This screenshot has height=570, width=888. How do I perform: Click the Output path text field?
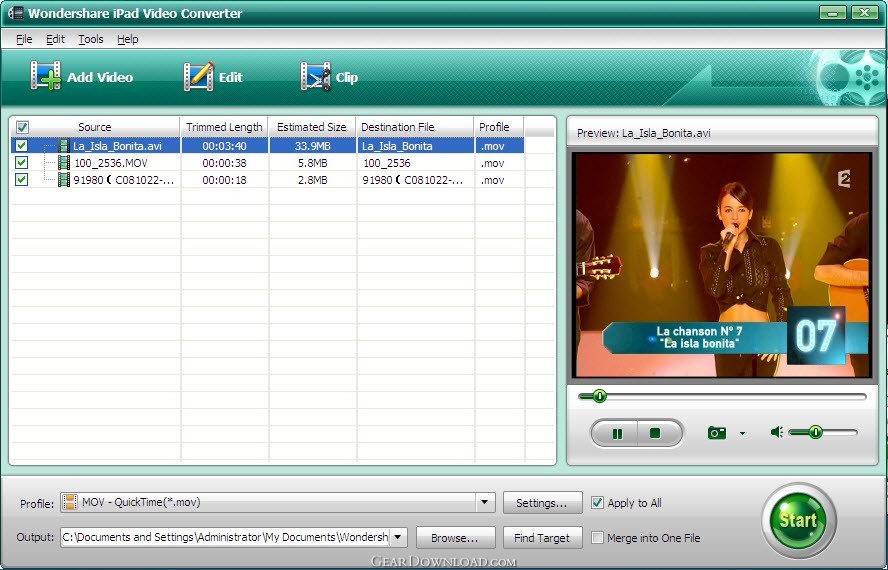pos(225,537)
